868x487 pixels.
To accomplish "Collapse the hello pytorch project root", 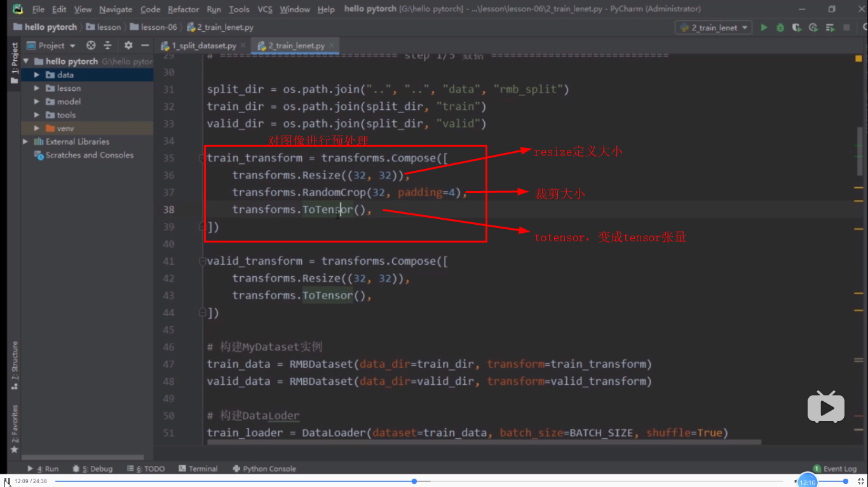I will pyautogui.click(x=27, y=62).
